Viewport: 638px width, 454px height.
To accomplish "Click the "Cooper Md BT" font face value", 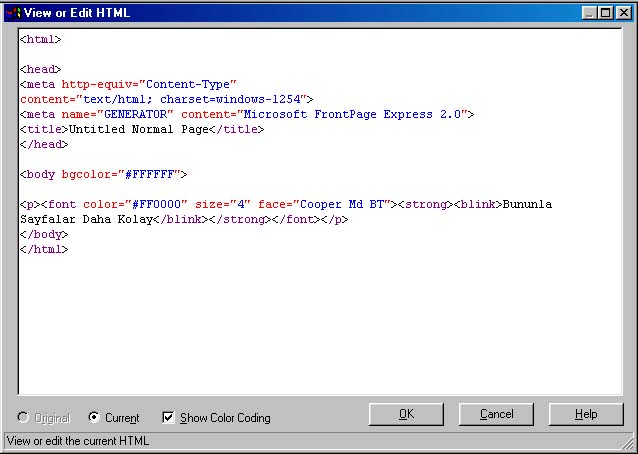I will [x=339, y=204].
